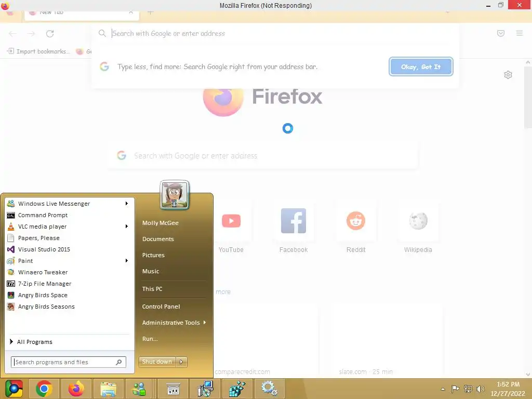532x399 pixels.
Task: Click Import bookmarks... in bookmarks toolbar
Action: click(x=38, y=51)
